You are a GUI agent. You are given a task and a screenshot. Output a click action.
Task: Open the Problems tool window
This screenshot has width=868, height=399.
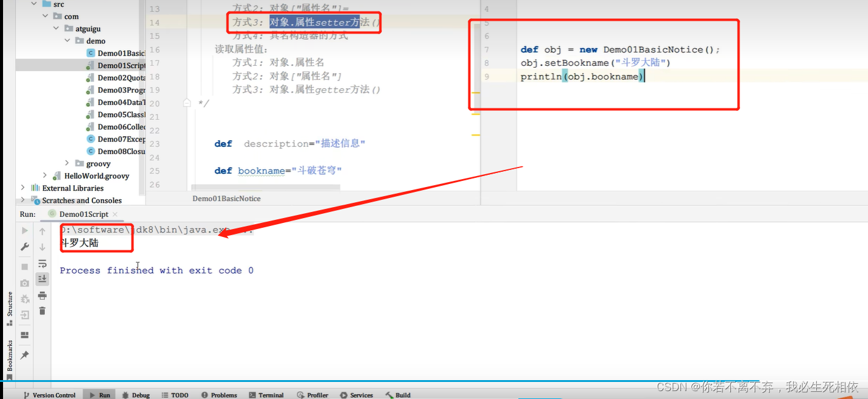[219, 395]
